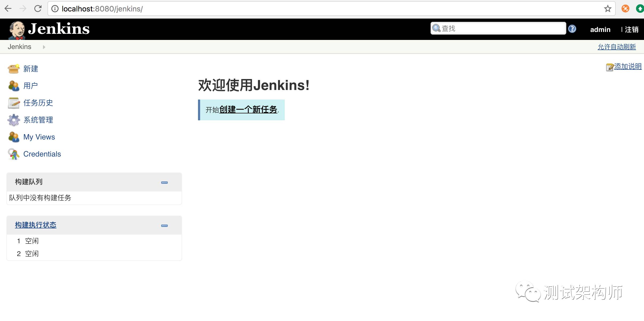Open 构建执行状态 executor status link
644x321 pixels.
point(36,225)
